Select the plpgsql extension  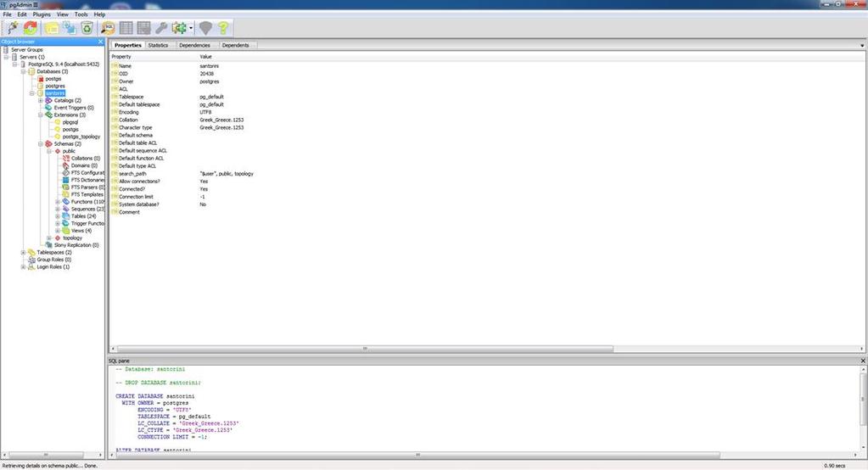point(70,122)
